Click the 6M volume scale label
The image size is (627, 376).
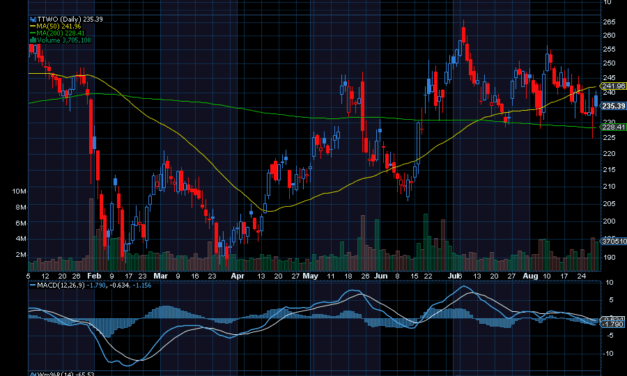(x=21, y=223)
